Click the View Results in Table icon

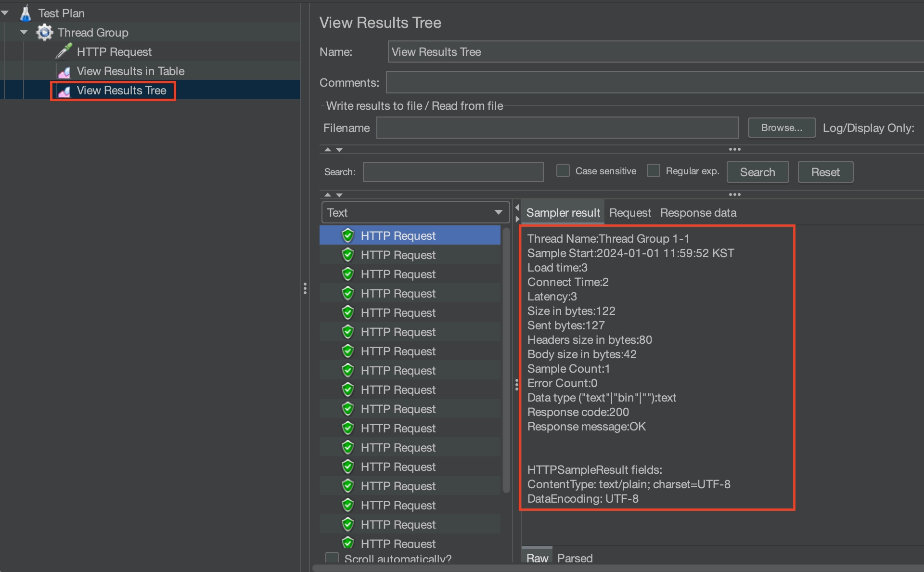(x=64, y=72)
